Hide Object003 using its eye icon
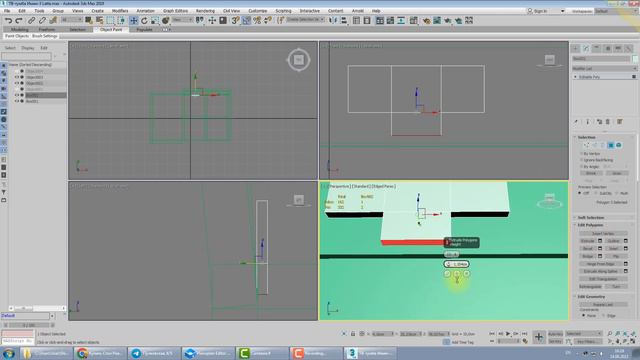The width and height of the screenshot is (640, 360). (x=17, y=77)
